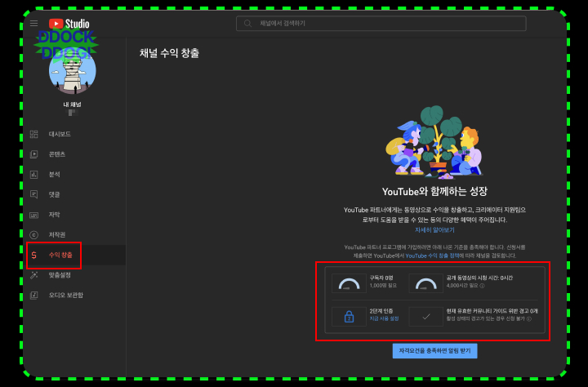This screenshot has height=387, width=588.
Task: Open YouTube 수익 창출 정책 link
Action: [x=432, y=256]
